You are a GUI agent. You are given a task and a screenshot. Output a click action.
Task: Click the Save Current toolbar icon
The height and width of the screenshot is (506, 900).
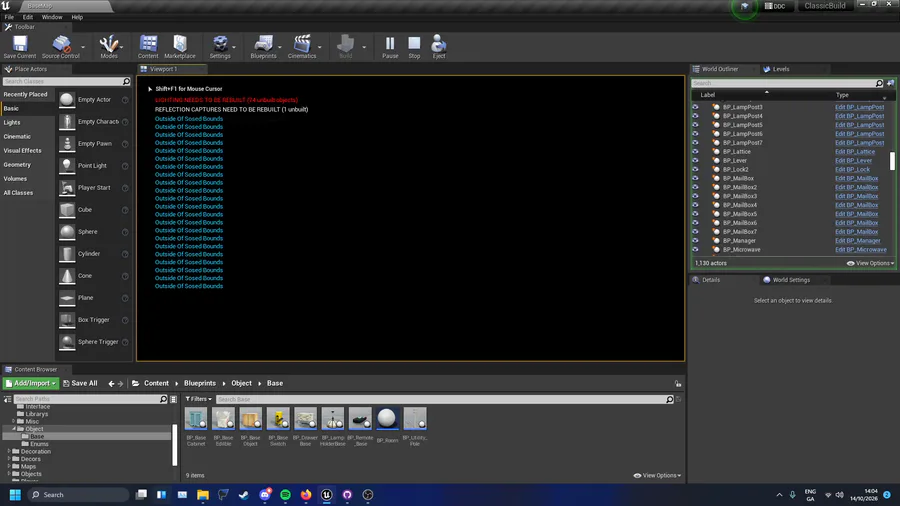point(20,46)
